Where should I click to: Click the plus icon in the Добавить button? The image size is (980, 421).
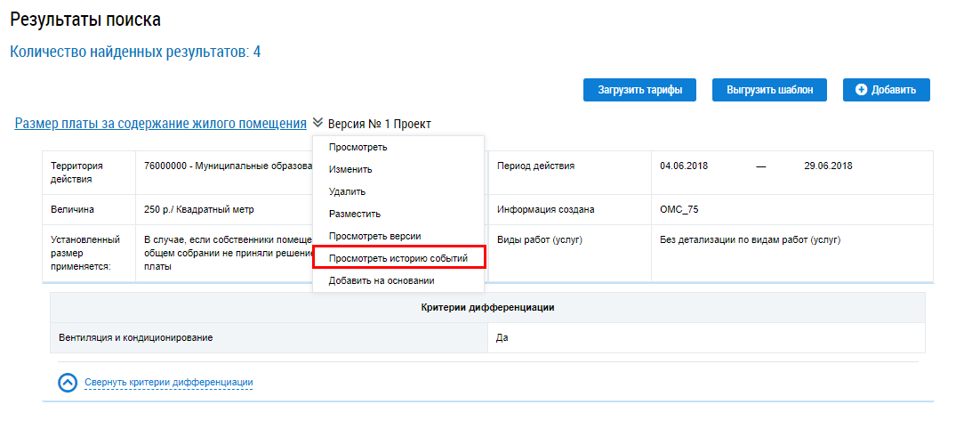pos(861,90)
